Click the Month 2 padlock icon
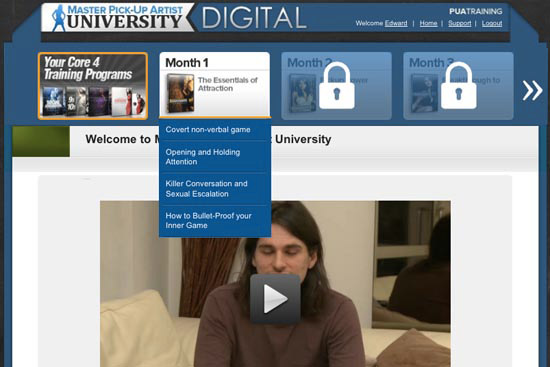550x367 pixels. pos(337,85)
